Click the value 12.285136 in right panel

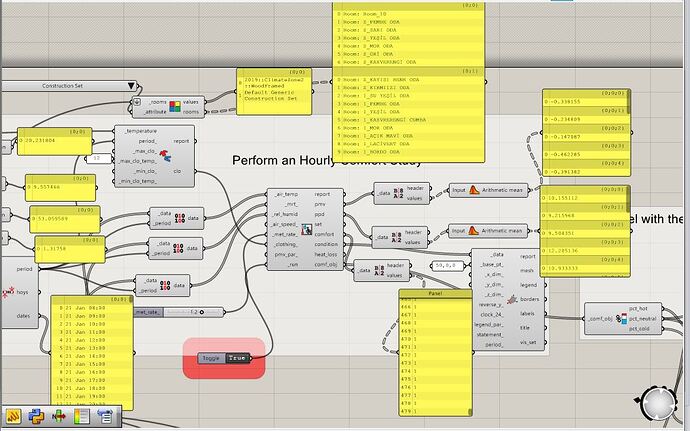563,250
